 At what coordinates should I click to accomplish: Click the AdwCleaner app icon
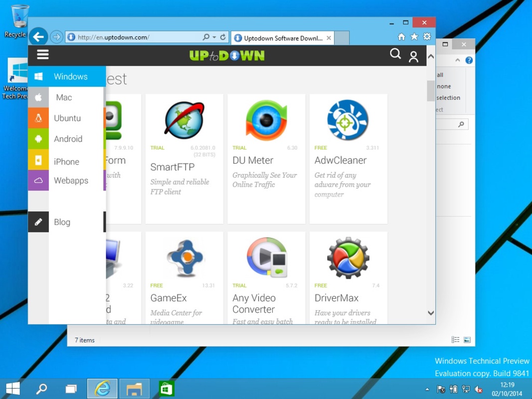point(348,119)
